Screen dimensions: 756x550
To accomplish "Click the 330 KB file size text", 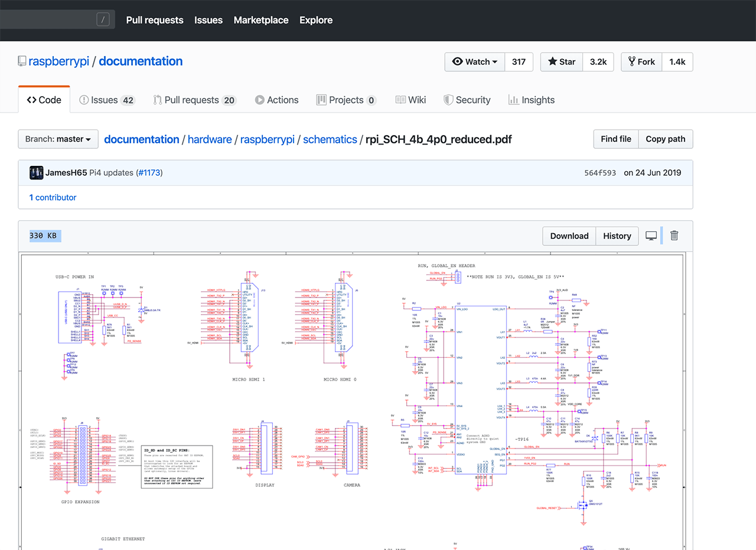I will 43,236.
